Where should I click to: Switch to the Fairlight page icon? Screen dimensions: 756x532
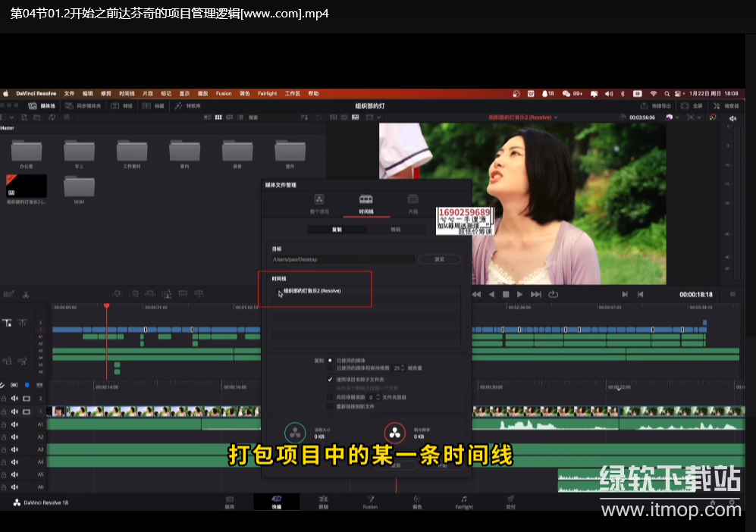coord(463,502)
